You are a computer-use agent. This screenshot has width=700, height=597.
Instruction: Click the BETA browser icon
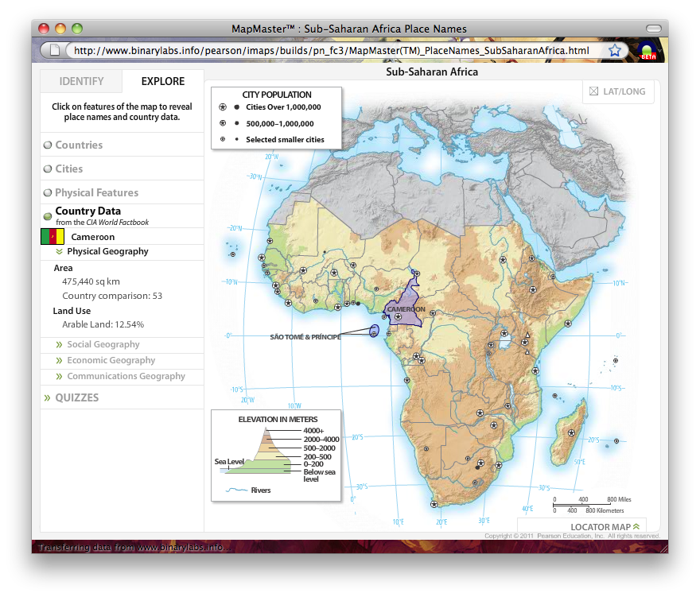648,50
